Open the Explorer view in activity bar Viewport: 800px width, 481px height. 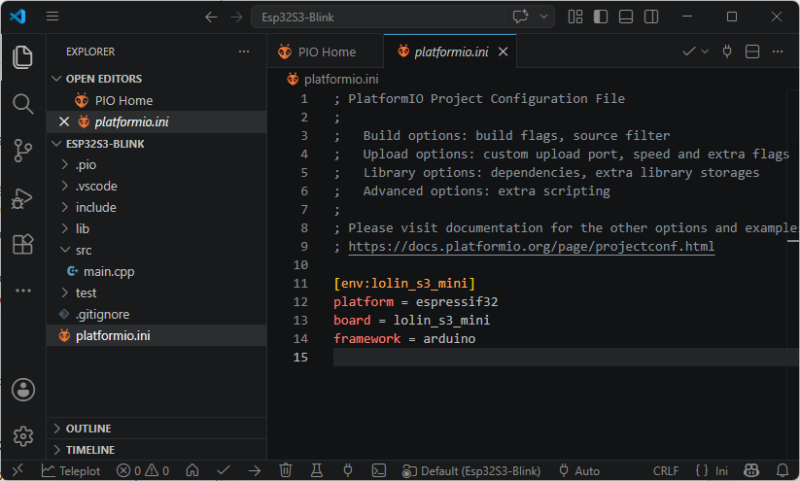point(23,57)
